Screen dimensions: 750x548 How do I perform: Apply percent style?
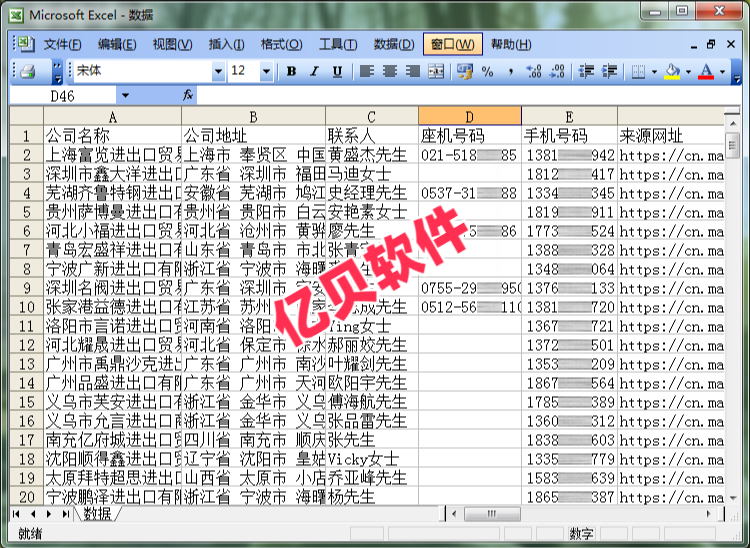pyautogui.click(x=487, y=72)
